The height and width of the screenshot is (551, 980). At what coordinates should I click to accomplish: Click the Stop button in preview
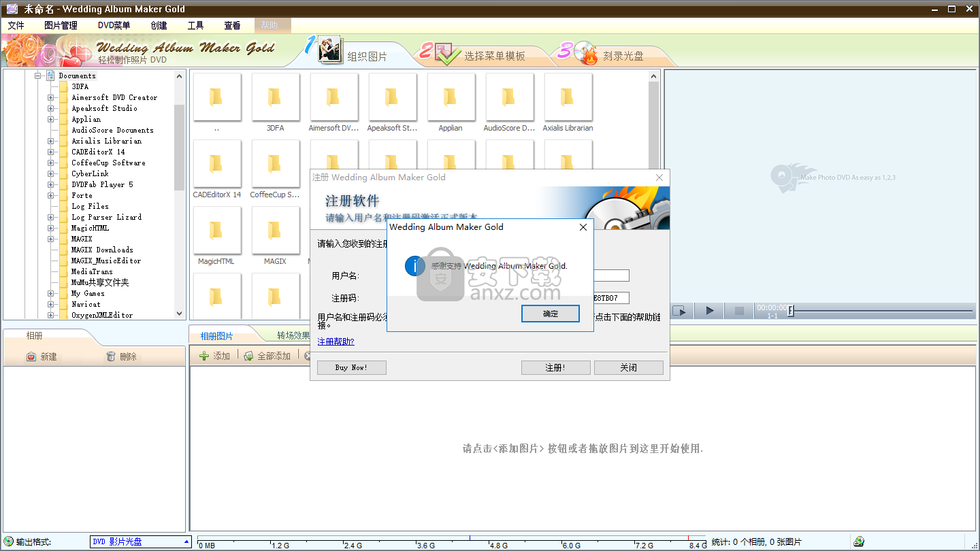[739, 311]
